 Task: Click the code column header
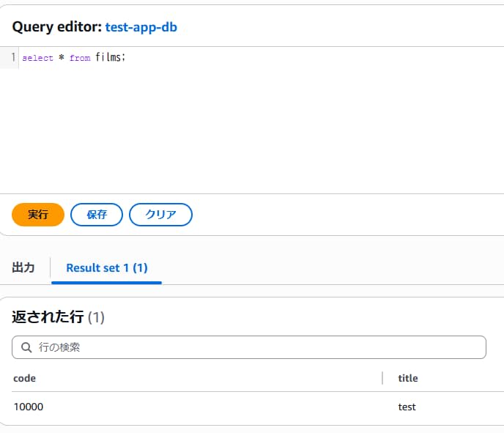(x=25, y=378)
